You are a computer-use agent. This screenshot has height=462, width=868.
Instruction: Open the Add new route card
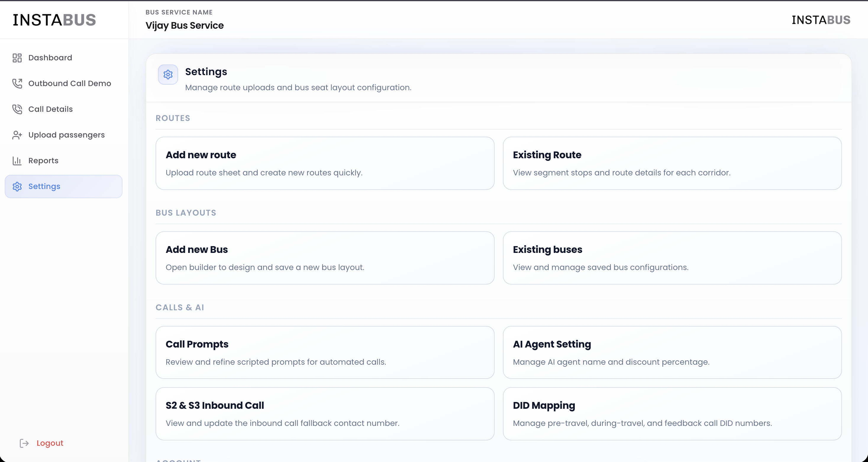click(x=325, y=163)
